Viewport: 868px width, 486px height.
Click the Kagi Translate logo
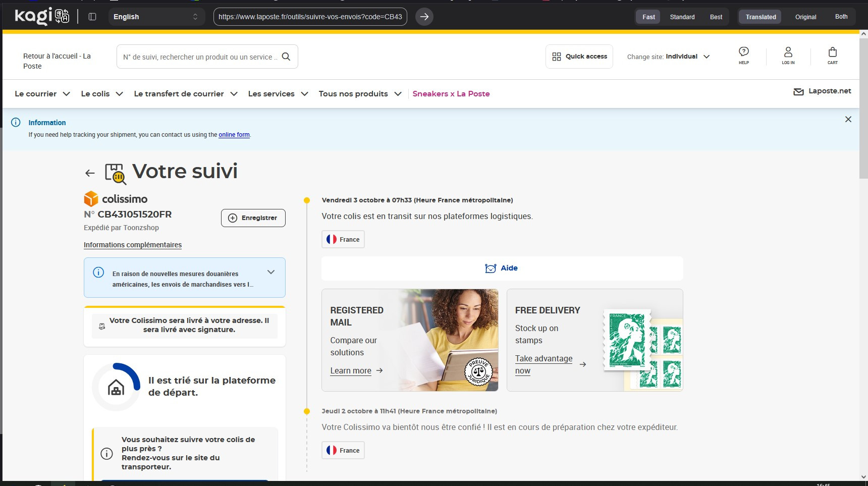click(42, 17)
